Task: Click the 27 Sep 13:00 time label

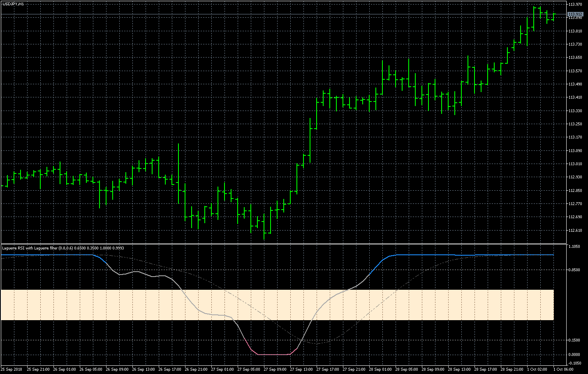Action: pos(301,369)
